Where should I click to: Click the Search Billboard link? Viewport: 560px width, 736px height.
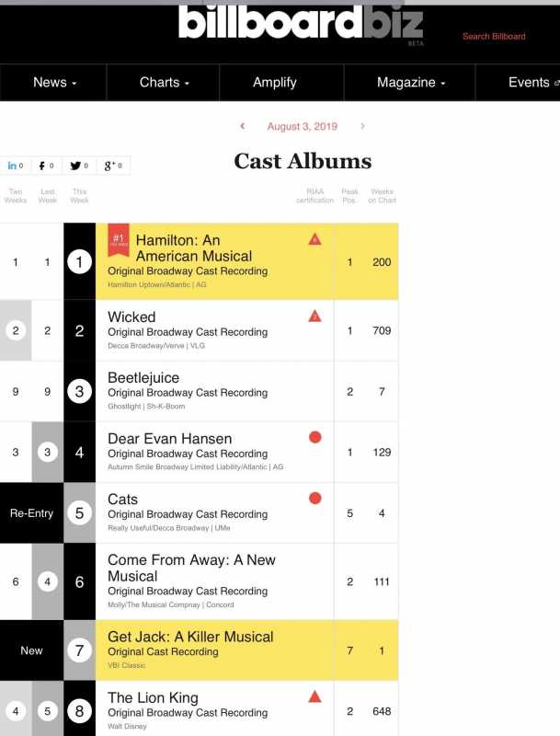tap(494, 37)
